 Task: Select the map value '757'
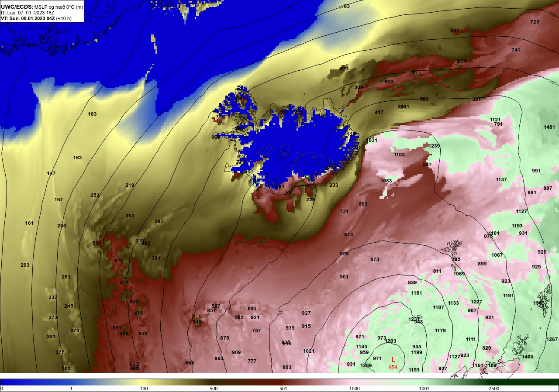(256, 330)
